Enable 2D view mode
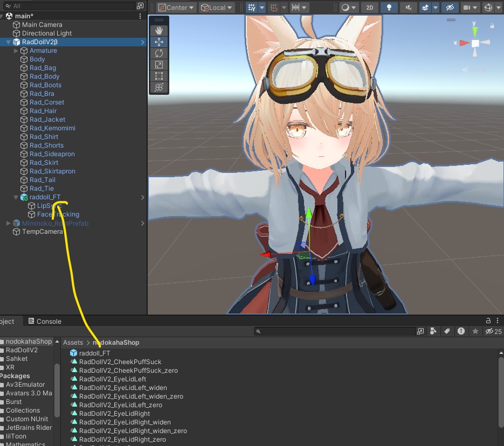The height and width of the screenshot is (446, 504). 370,7
